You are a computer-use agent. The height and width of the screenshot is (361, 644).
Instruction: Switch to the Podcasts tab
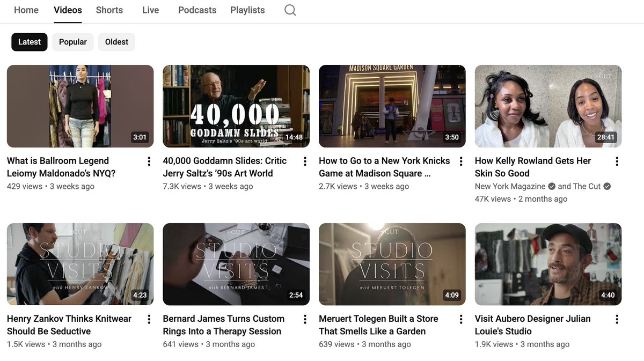click(197, 10)
